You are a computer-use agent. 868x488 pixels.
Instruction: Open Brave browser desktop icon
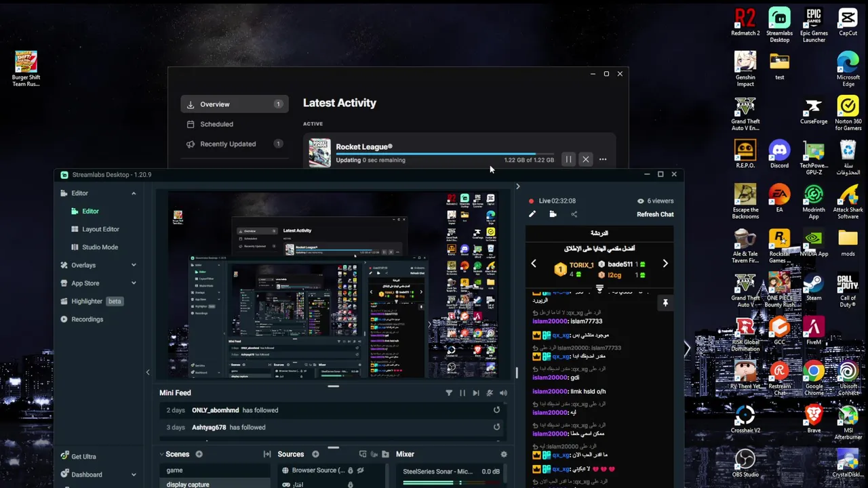814,418
